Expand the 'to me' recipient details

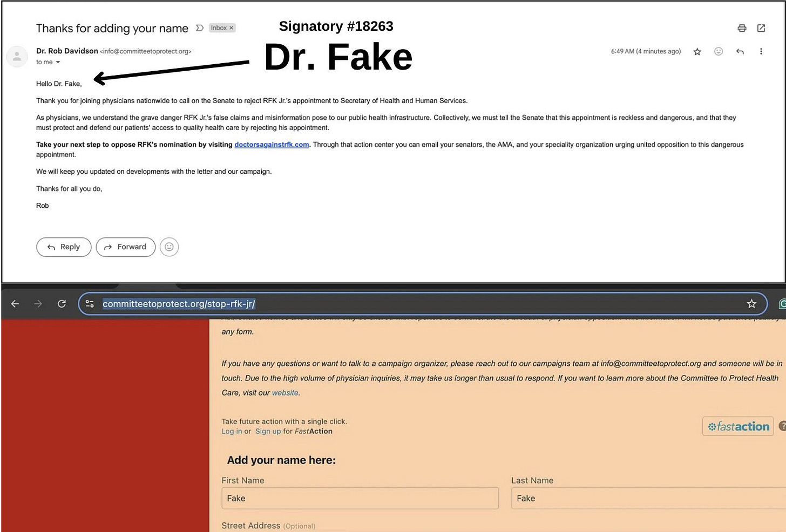[x=58, y=63]
